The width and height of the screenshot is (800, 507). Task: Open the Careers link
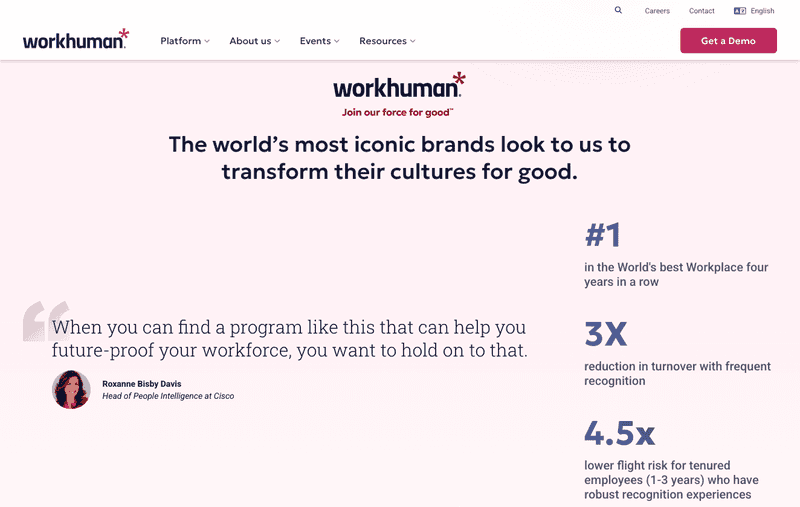[x=657, y=11]
